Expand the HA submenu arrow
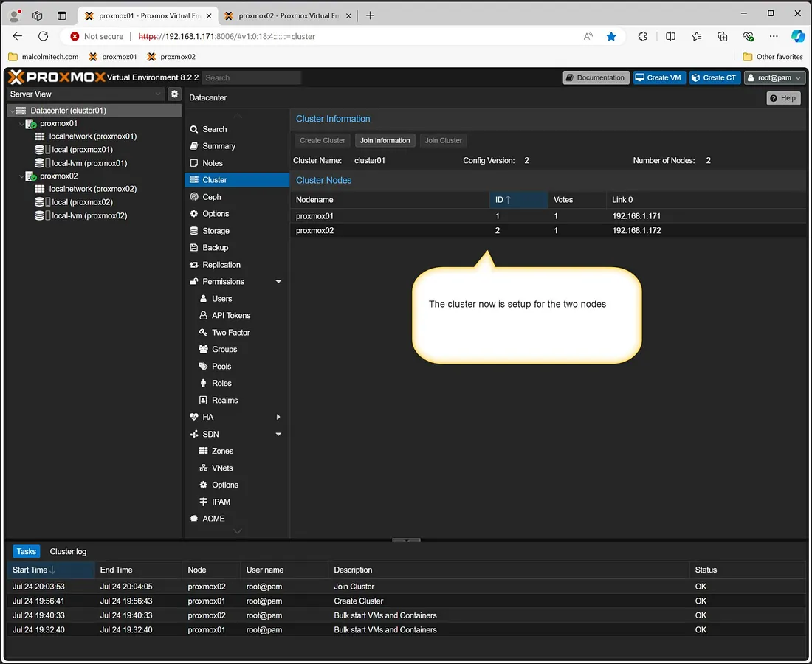 click(278, 417)
